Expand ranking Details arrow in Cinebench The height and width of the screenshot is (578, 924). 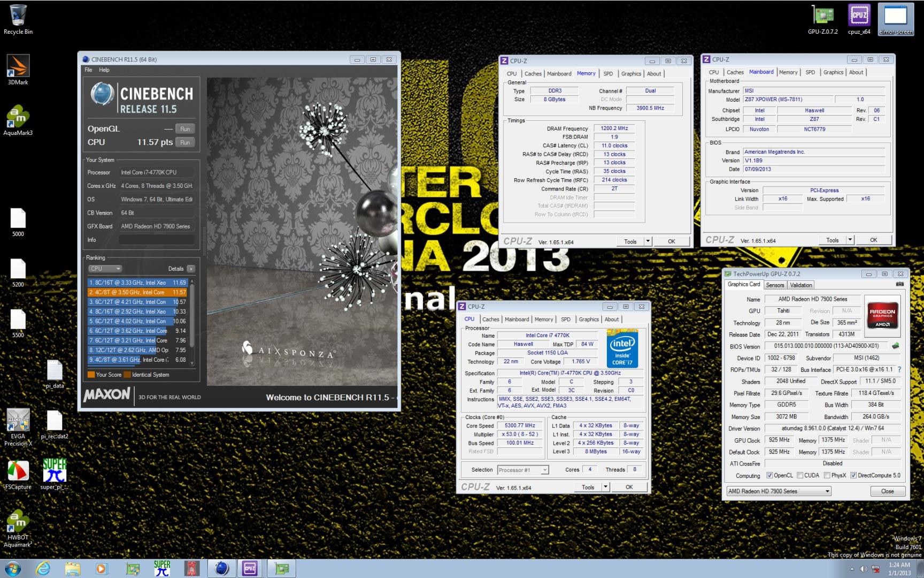191,269
